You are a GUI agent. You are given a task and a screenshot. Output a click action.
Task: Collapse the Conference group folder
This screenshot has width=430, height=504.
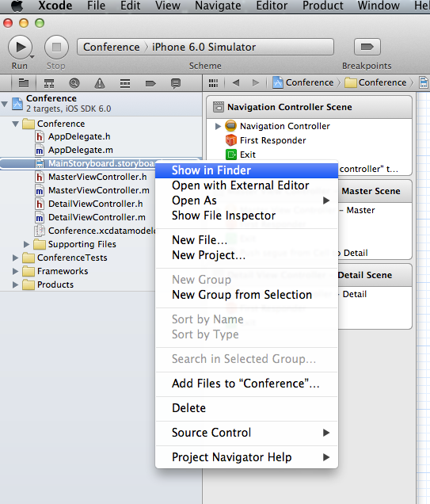click(15, 124)
